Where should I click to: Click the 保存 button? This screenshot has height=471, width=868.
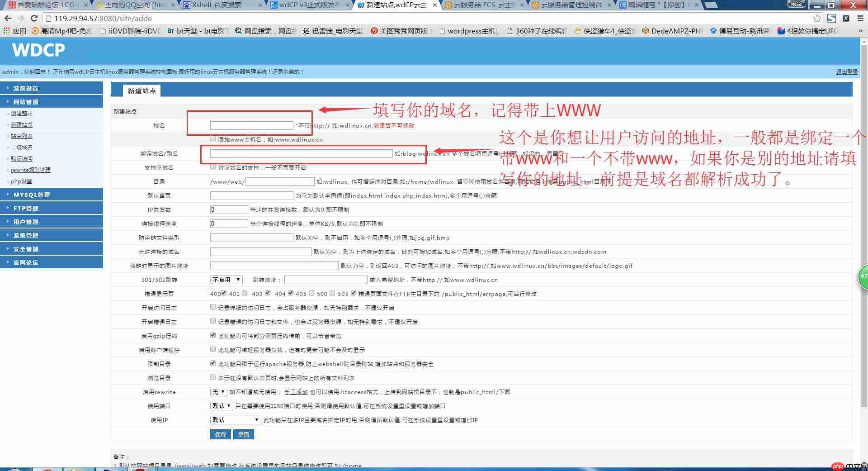click(220, 434)
